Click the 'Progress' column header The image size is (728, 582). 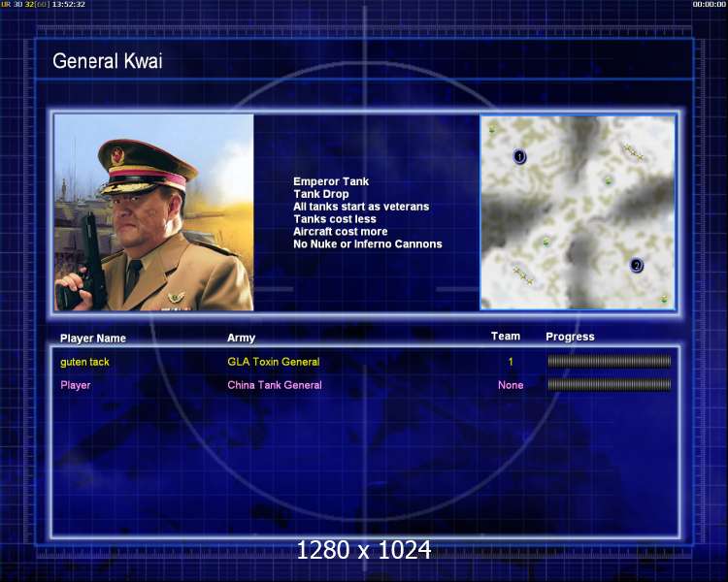pyautogui.click(x=570, y=337)
